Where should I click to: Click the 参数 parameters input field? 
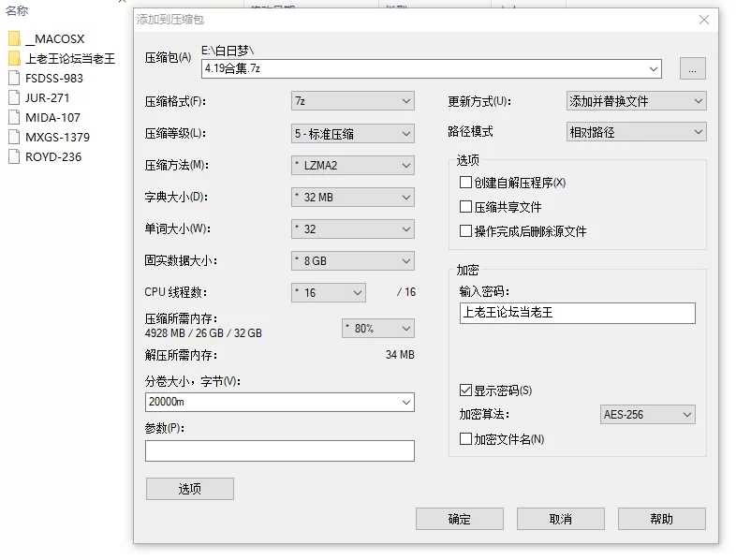click(279, 451)
